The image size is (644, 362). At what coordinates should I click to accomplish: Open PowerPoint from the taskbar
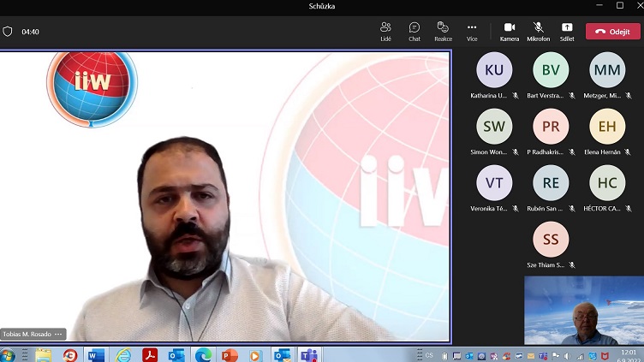(230, 355)
